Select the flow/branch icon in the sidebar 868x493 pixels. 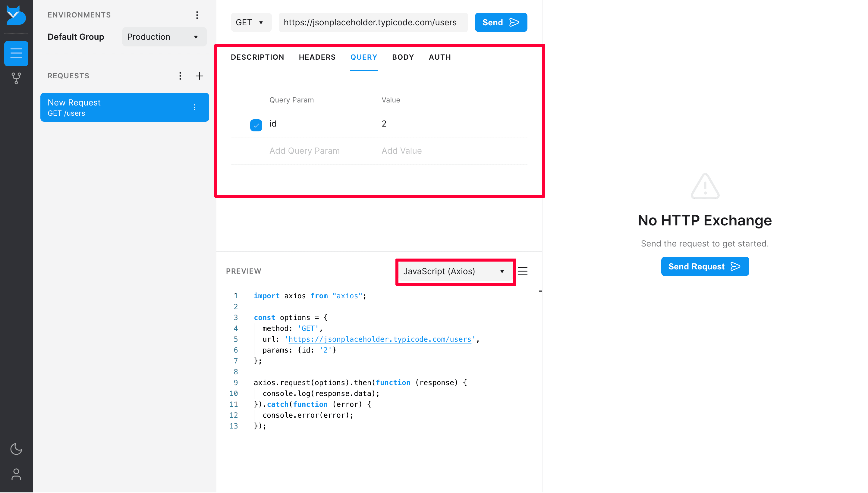pyautogui.click(x=16, y=78)
